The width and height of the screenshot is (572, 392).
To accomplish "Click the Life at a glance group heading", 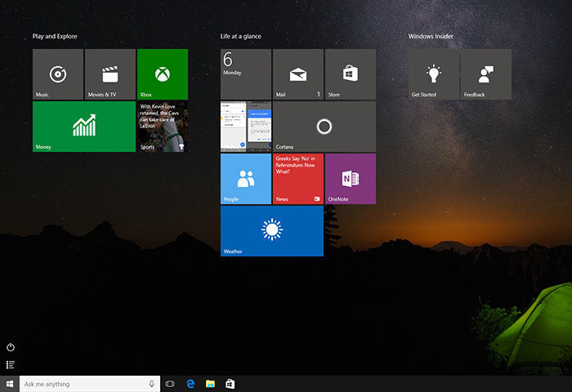I will click(241, 36).
